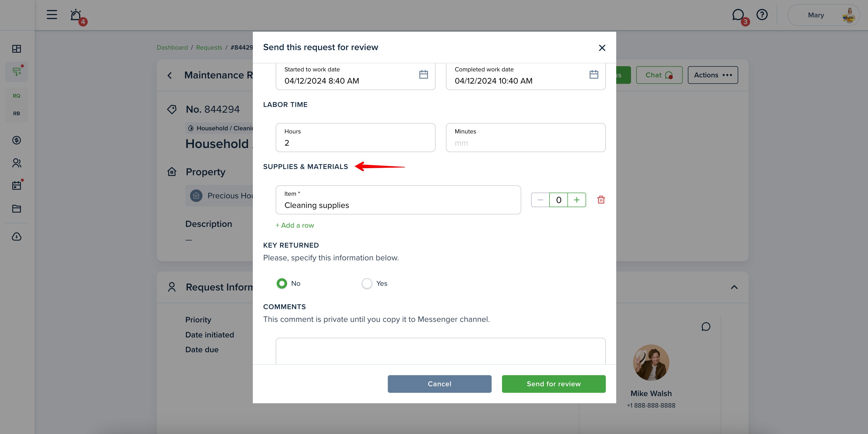Open the Started to work date calendar icon
868x434 pixels.
click(424, 74)
